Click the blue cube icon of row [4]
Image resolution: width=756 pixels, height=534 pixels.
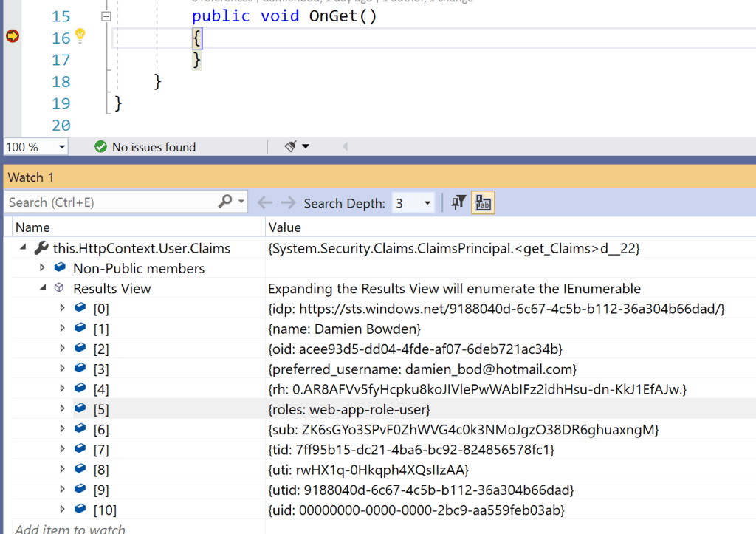(80, 388)
